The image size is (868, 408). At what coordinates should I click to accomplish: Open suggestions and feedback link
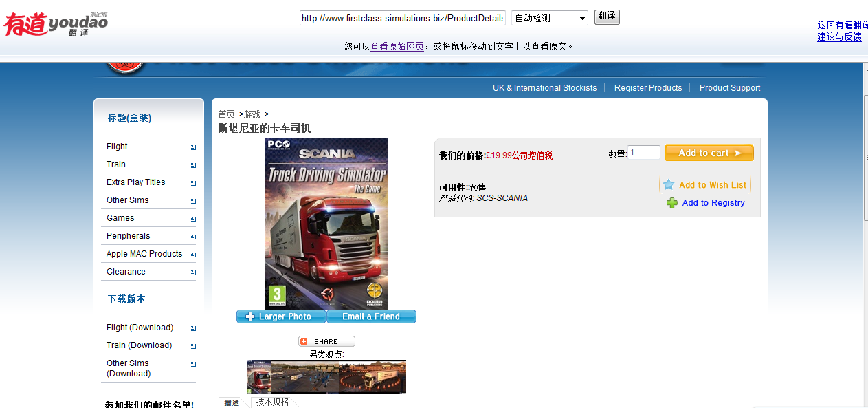[839, 36]
